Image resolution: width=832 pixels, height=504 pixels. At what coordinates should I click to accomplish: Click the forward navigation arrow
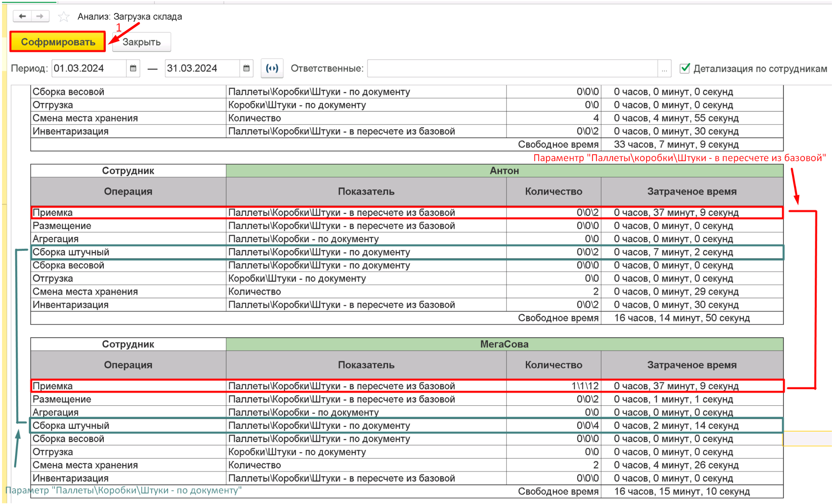tap(40, 16)
